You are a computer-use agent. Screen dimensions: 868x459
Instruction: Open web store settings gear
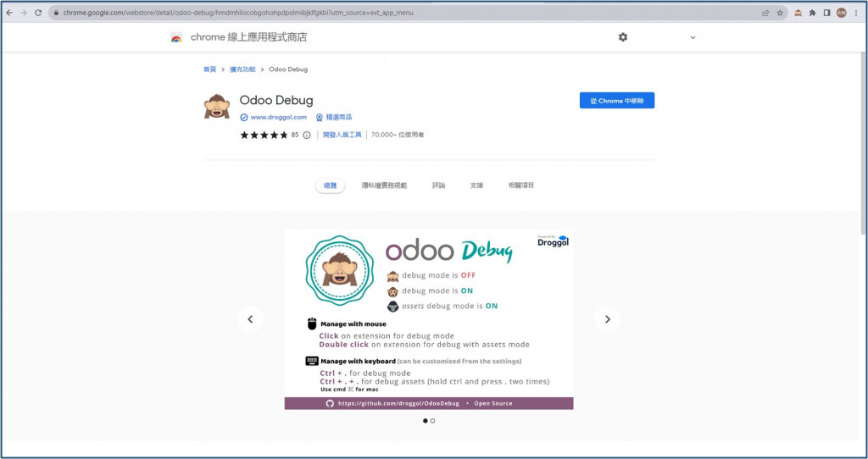tap(623, 37)
